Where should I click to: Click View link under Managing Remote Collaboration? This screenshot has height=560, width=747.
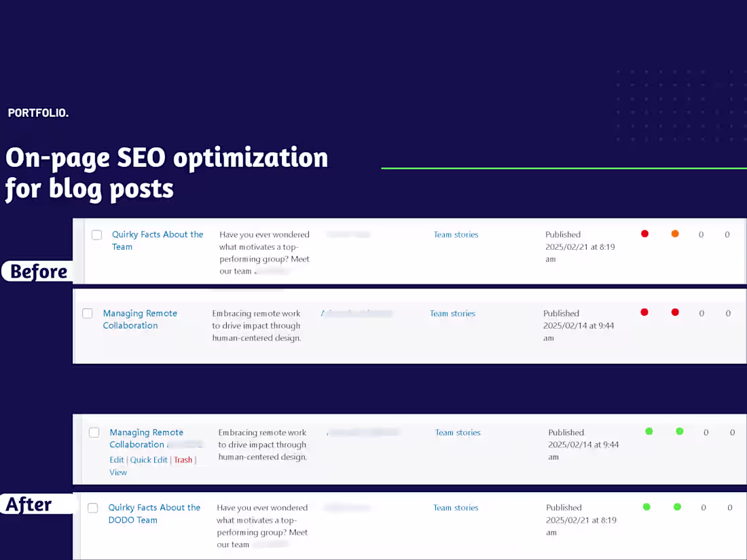(x=117, y=472)
